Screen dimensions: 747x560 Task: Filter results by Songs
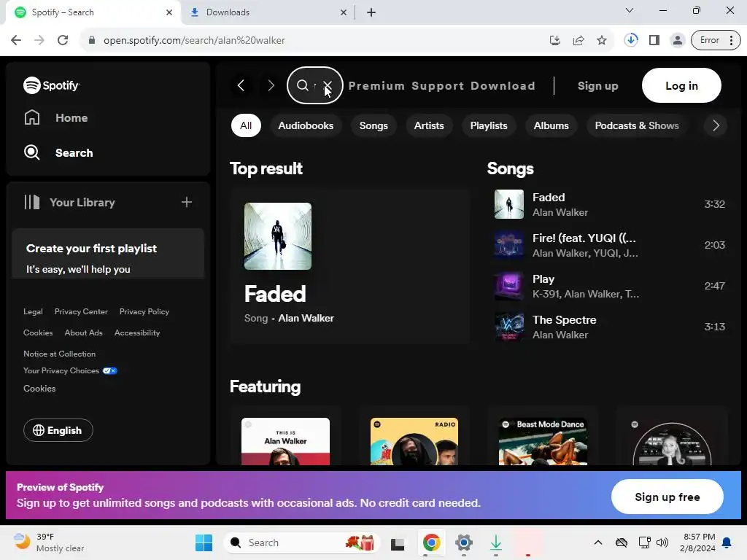point(373,125)
